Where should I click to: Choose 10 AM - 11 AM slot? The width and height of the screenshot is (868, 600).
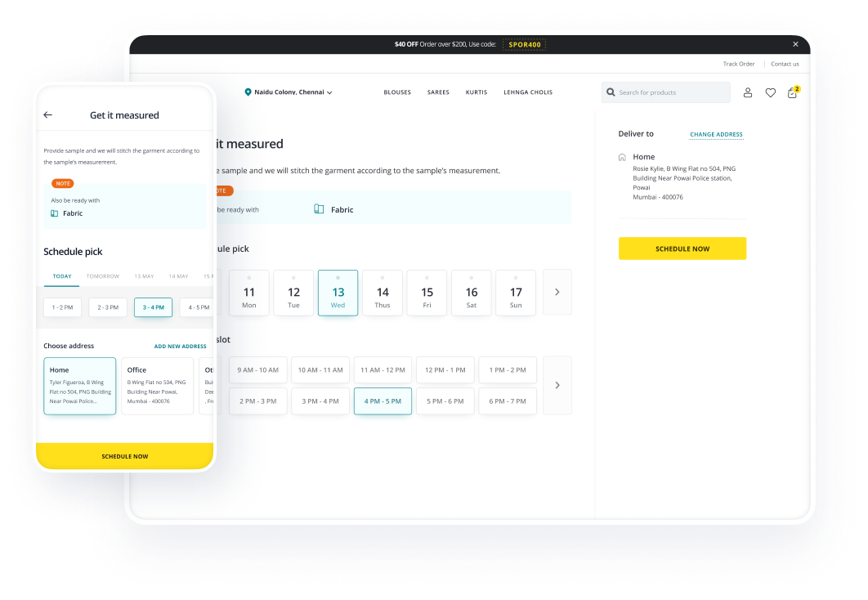pos(320,369)
